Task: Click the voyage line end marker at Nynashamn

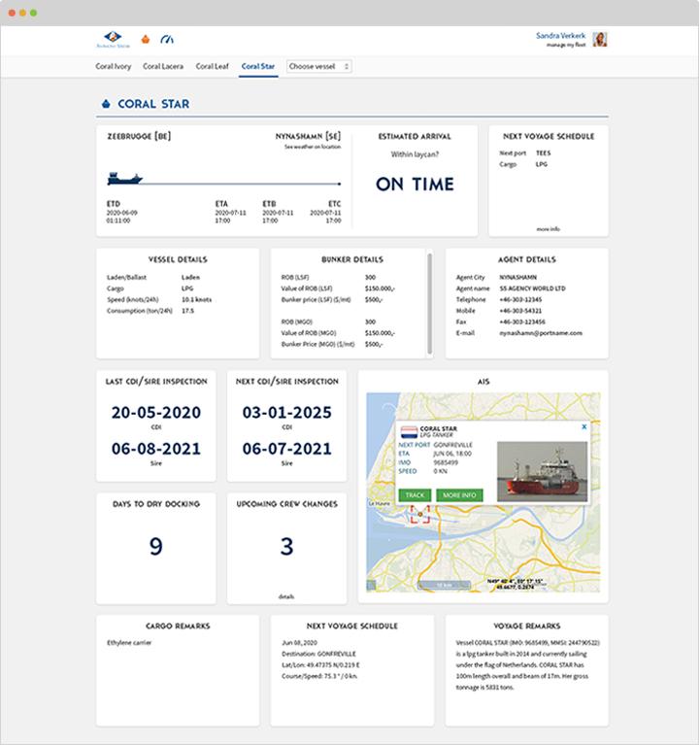Action: pos(339,184)
